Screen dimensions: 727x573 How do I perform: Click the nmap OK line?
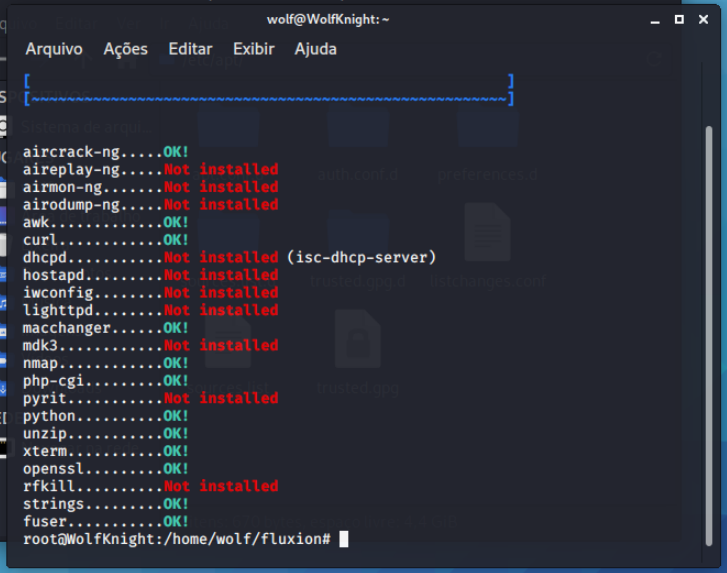click(106, 363)
